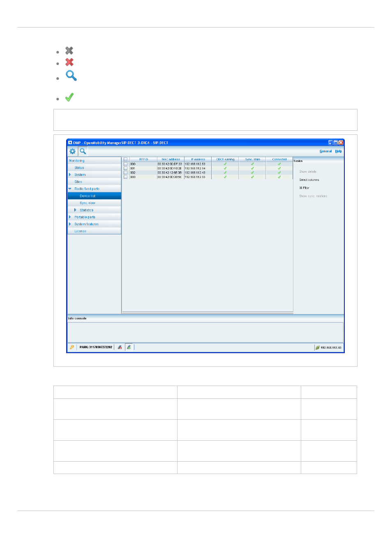
Task: Expand the System features node
Action: click(x=70, y=224)
